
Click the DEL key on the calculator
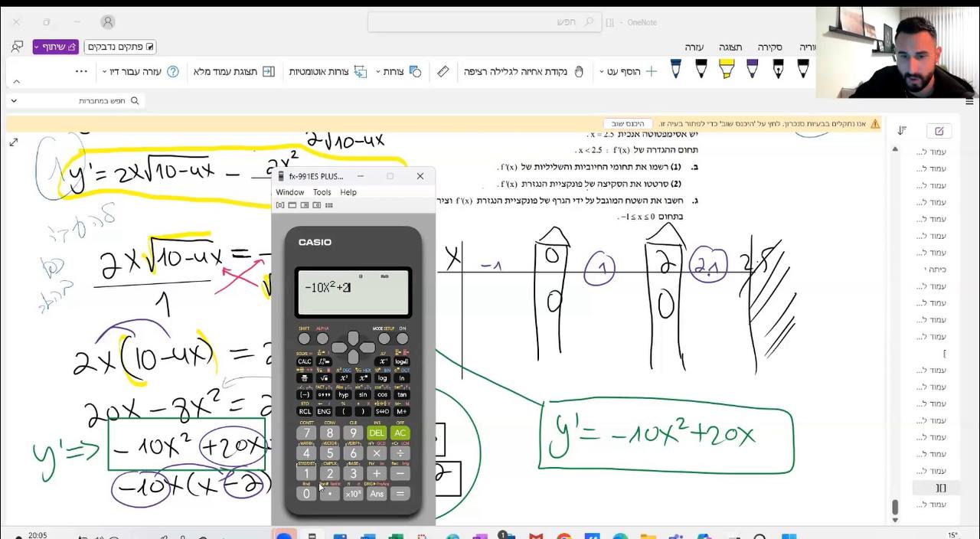coord(377,433)
